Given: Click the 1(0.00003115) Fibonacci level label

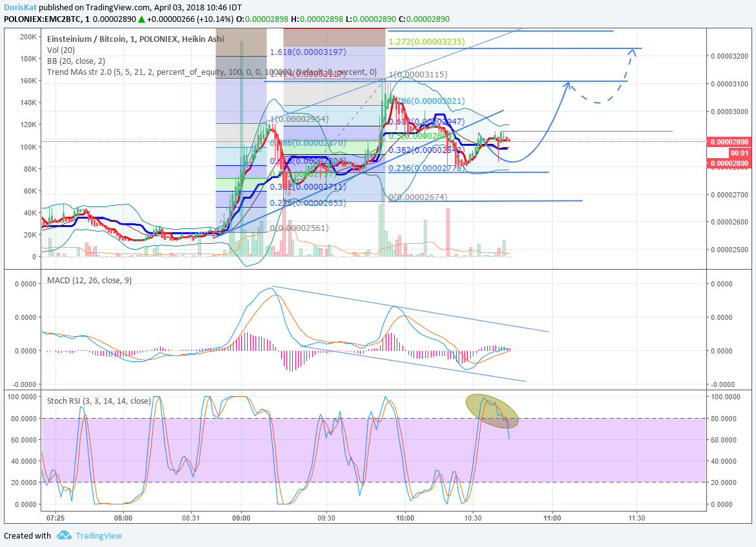Looking at the screenshot, I should (418, 75).
